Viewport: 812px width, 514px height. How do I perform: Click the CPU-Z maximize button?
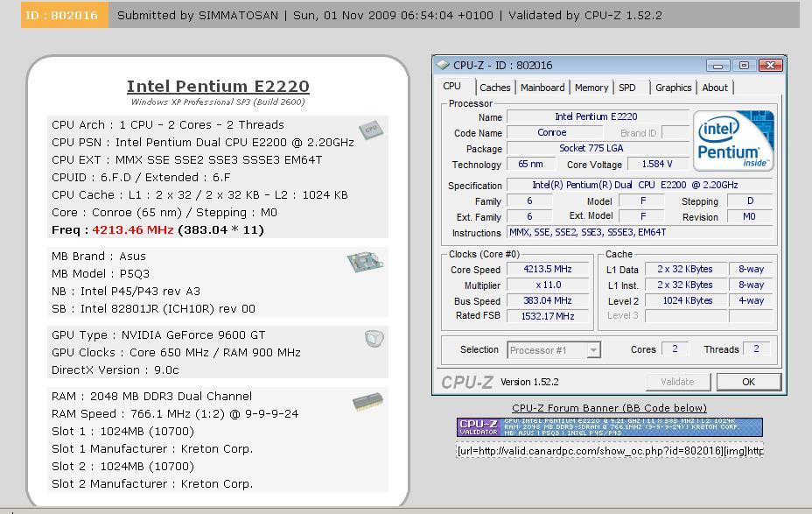744,66
